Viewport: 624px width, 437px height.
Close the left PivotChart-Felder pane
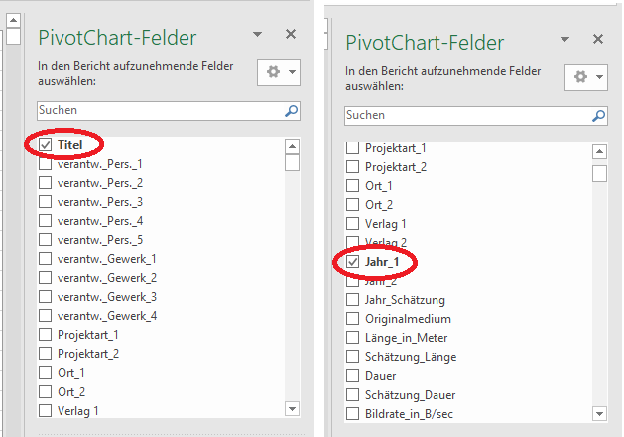(291, 34)
